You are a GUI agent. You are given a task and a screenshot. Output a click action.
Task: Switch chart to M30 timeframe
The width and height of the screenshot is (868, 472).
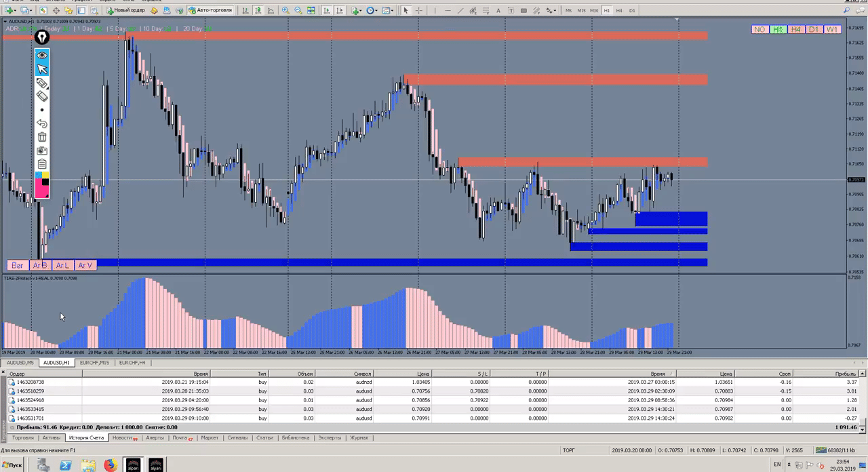tap(594, 10)
